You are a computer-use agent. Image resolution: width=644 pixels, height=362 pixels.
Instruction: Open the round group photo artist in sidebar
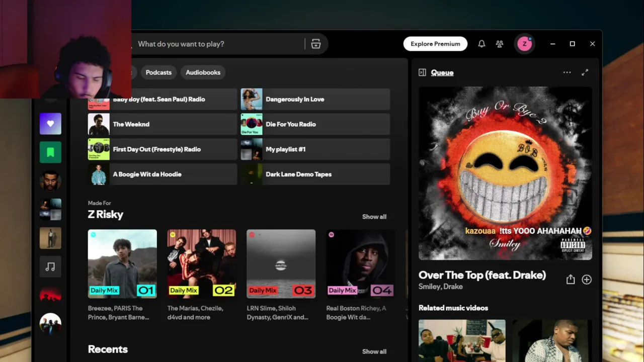pyautogui.click(x=50, y=324)
